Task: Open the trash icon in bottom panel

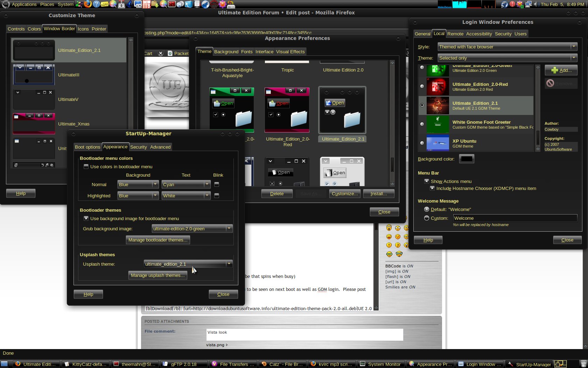Action: point(583,364)
